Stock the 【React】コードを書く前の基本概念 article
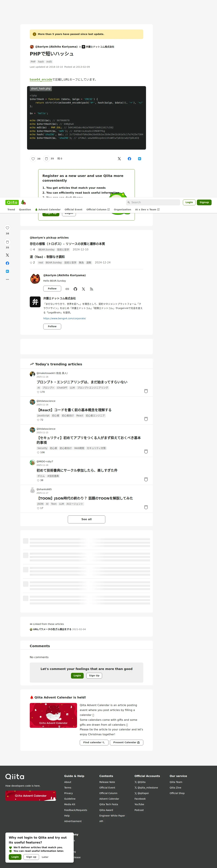This screenshot has width=217, height=868. (146, 419)
